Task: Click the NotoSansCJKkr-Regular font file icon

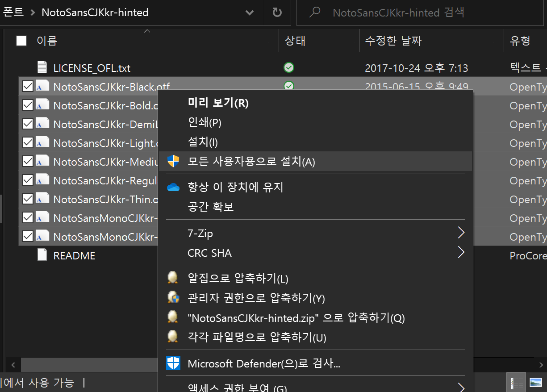Action: 42,180
